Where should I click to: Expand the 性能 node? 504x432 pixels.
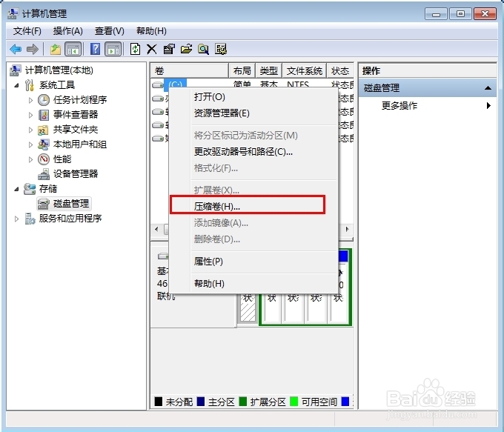(30, 159)
